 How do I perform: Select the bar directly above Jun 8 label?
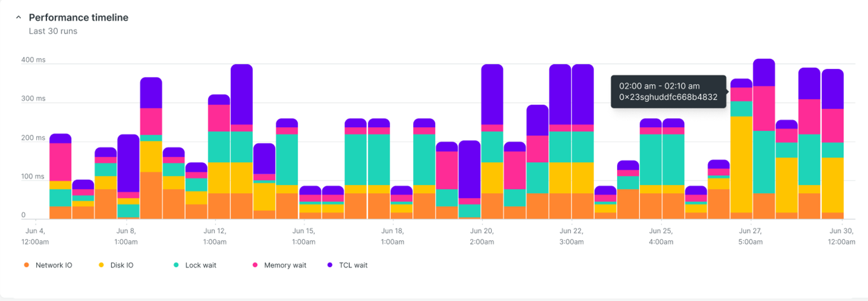click(x=128, y=176)
